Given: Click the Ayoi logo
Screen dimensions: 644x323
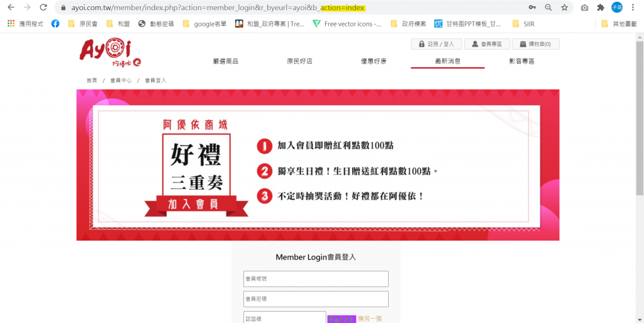Looking at the screenshot, I should (x=111, y=53).
